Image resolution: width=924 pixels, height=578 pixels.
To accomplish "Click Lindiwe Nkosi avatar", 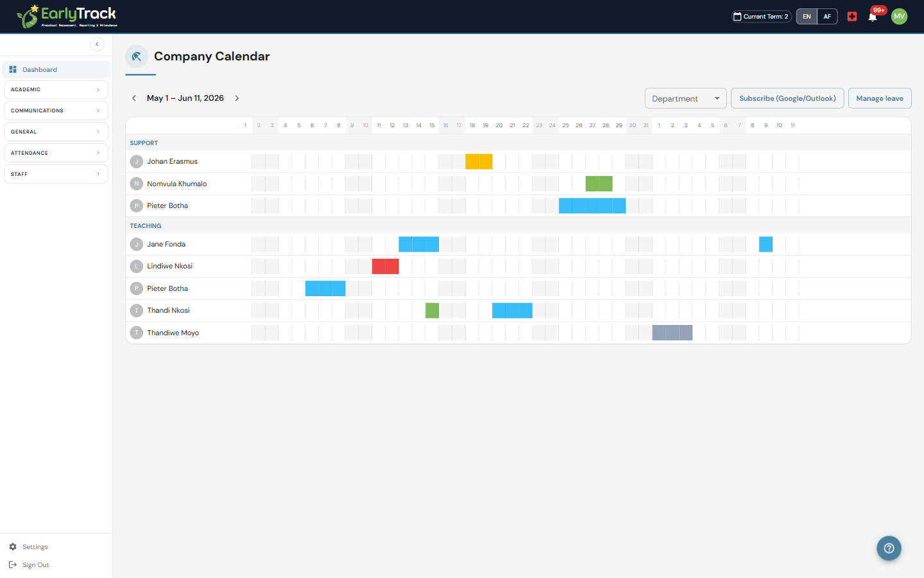I will [137, 266].
